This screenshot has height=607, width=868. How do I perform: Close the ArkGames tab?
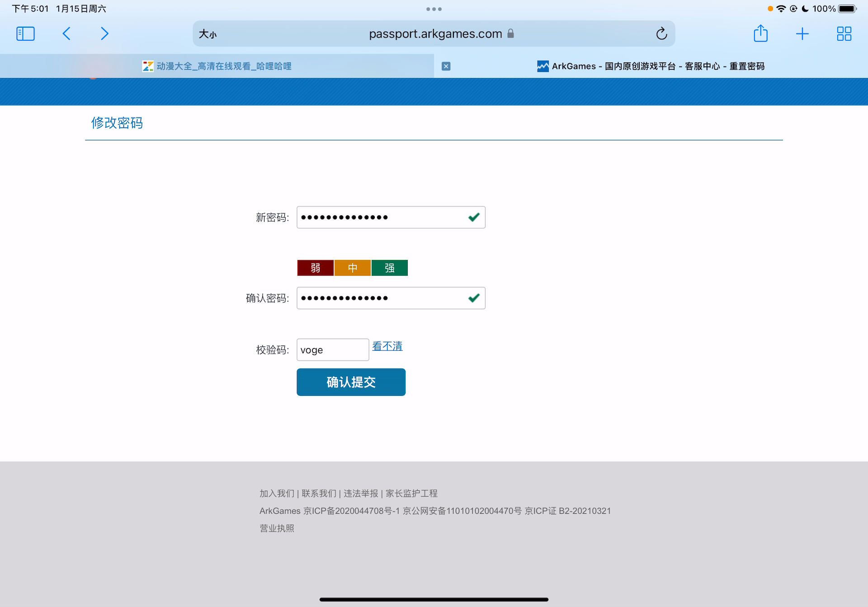[446, 66]
